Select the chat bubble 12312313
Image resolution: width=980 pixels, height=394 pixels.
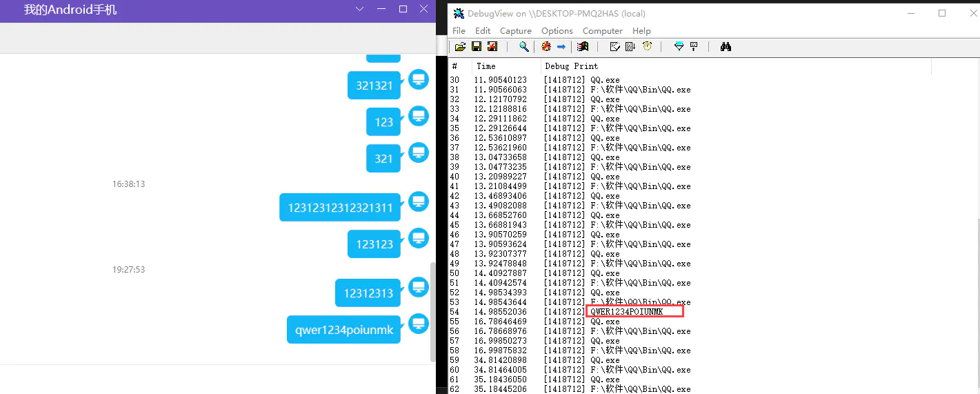click(368, 293)
